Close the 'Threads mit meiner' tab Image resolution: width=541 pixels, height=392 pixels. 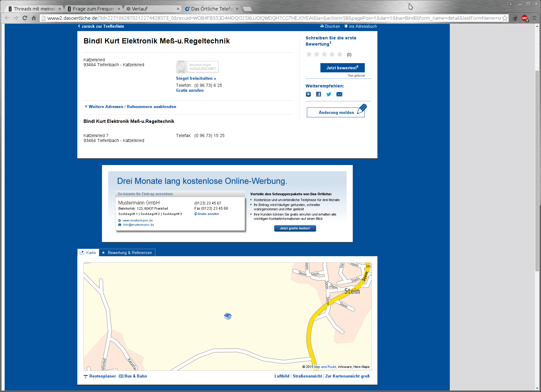pyautogui.click(x=60, y=9)
